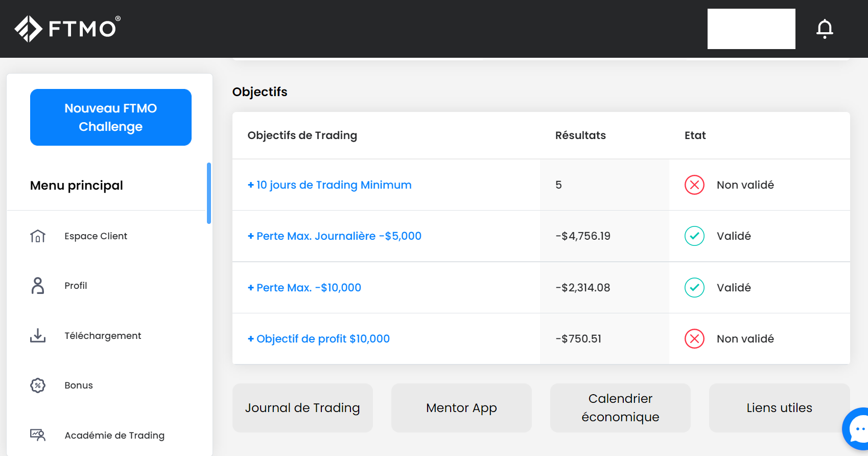Click the Bonus percent badge icon
The image size is (868, 456).
point(38,385)
